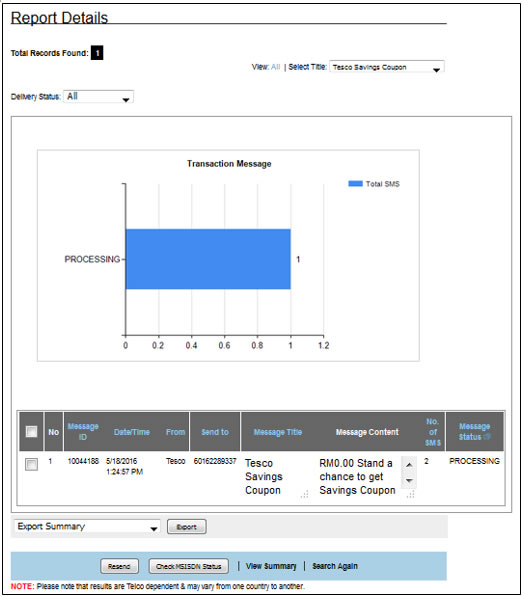Click the blue PROCESSING bar in chart

pyautogui.click(x=208, y=259)
